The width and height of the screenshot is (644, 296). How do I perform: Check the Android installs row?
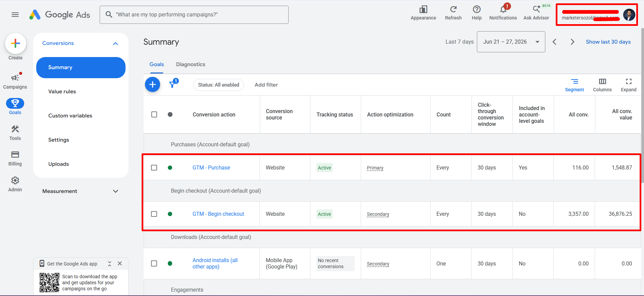154,263
